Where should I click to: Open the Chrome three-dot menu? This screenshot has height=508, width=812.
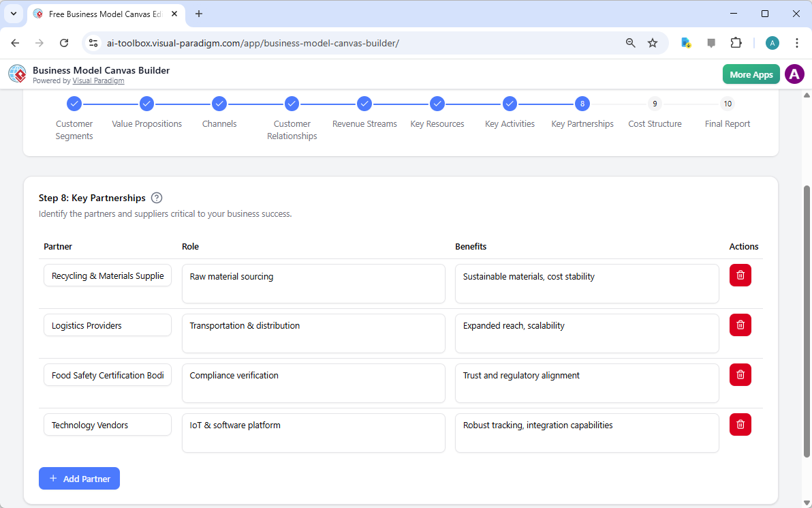tap(797, 42)
